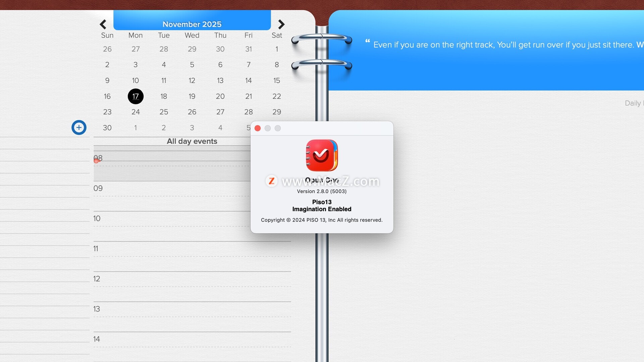Select December 3 in the last row
The height and width of the screenshot is (362, 644).
(x=192, y=128)
